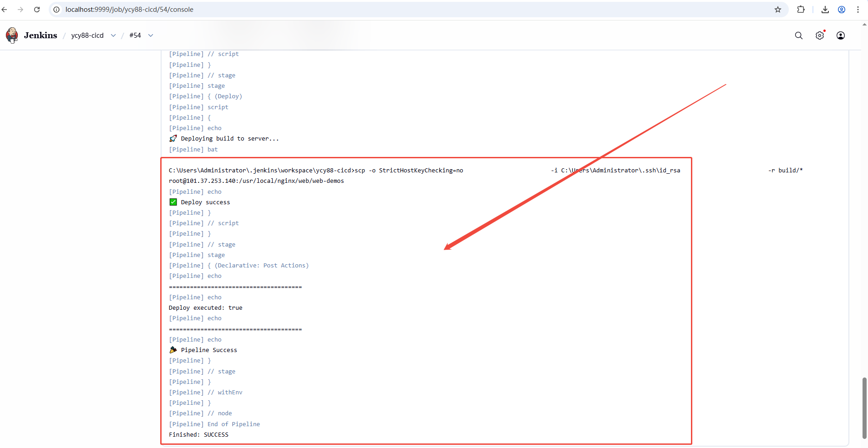Image resolution: width=868 pixels, height=448 pixels.
Task: Open the Chrome profile avatar
Action: point(841,10)
